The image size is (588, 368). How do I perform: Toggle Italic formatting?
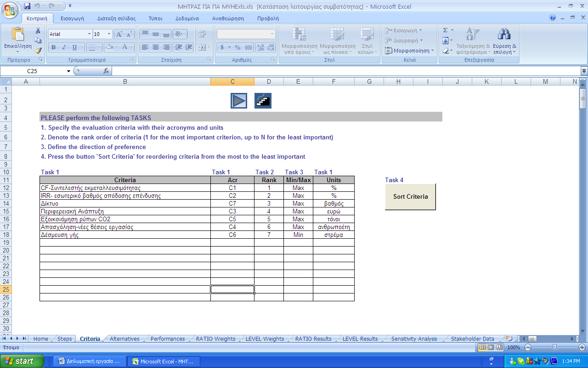[x=63, y=47]
